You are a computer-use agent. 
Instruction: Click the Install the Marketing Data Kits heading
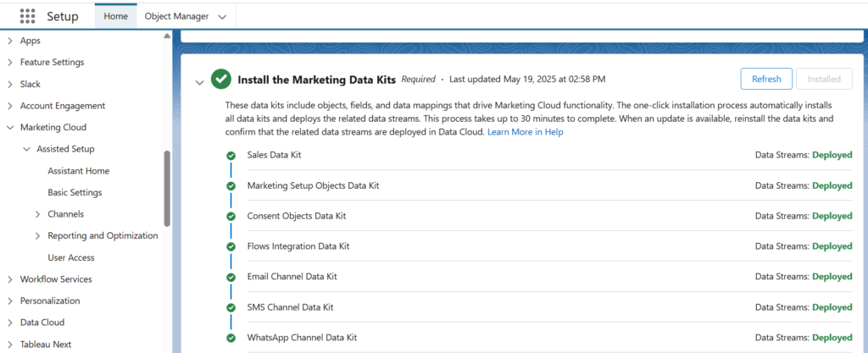tap(317, 80)
